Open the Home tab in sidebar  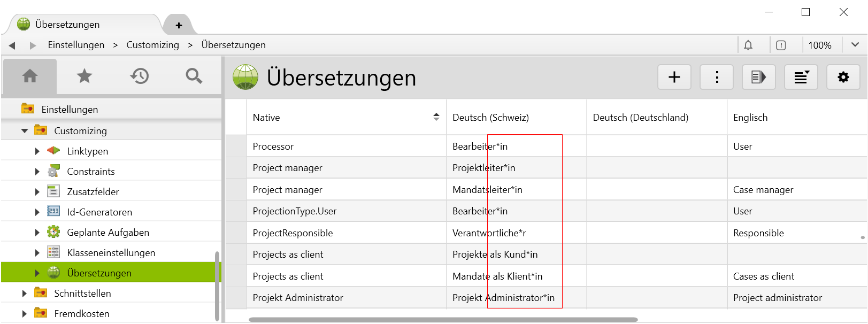coord(30,76)
